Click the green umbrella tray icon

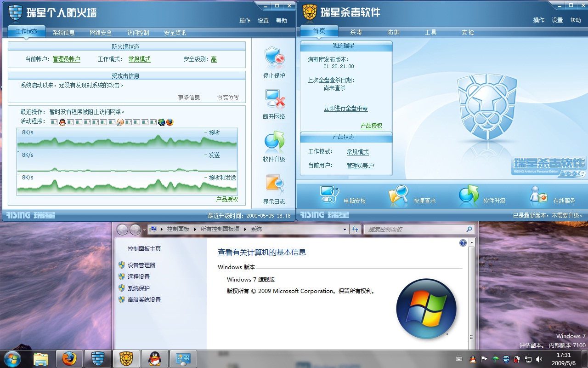click(495, 359)
